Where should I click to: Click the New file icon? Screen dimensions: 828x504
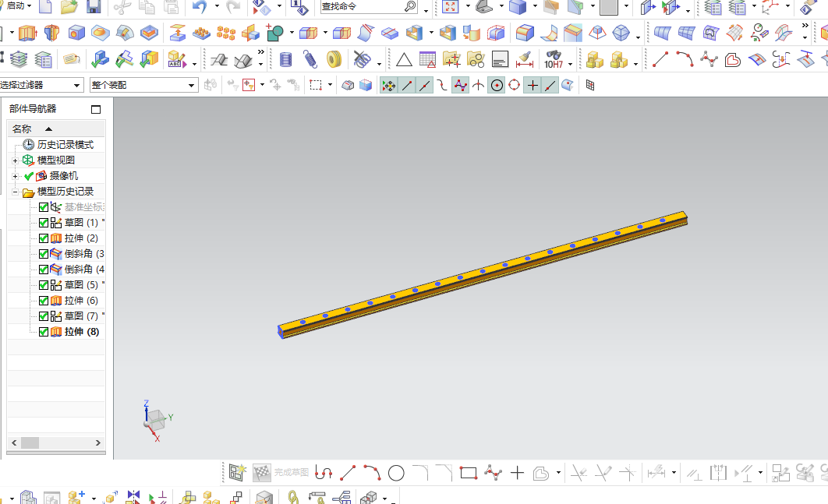click(x=45, y=6)
